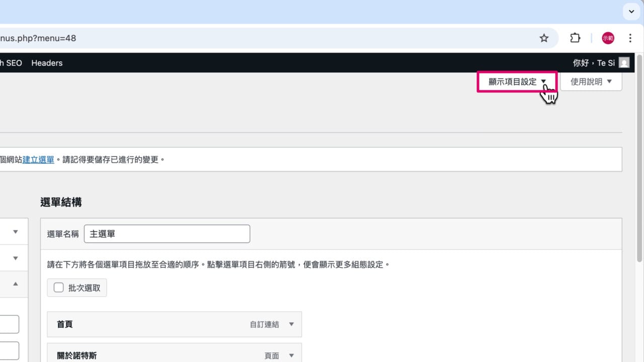Click the tab search chevron at top right
The width and height of the screenshot is (644, 362).
point(631,12)
